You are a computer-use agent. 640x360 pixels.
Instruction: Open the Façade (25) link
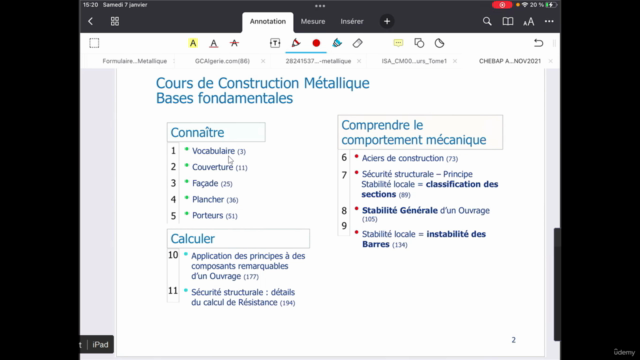[x=212, y=183]
